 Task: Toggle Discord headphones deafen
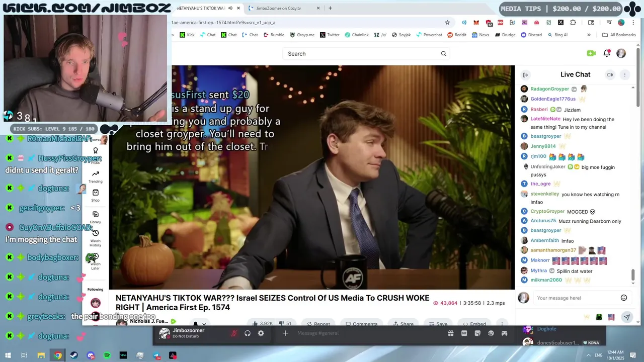coord(248,333)
